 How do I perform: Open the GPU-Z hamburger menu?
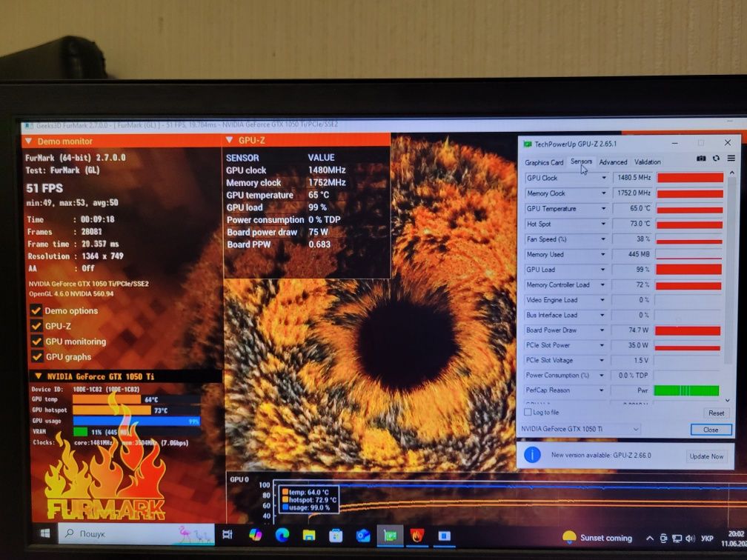point(731,158)
